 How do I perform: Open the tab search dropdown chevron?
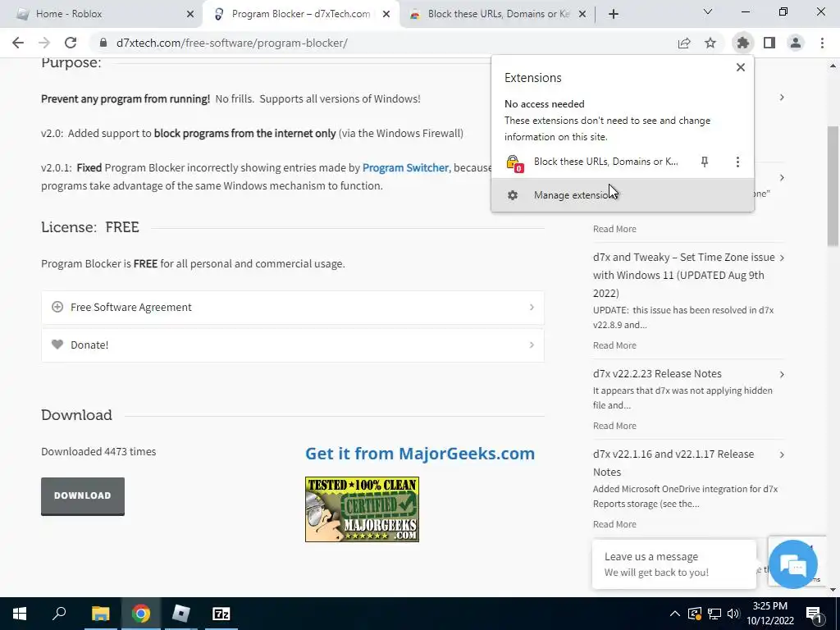coord(708,11)
